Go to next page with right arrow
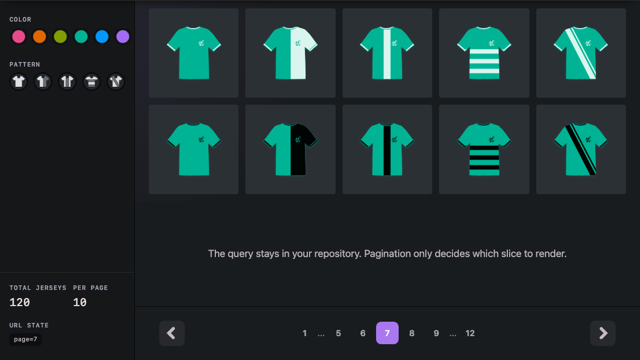 (x=603, y=333)
